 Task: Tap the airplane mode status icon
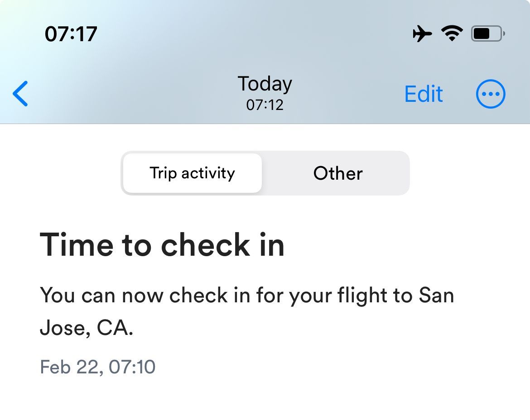(422, 33)
